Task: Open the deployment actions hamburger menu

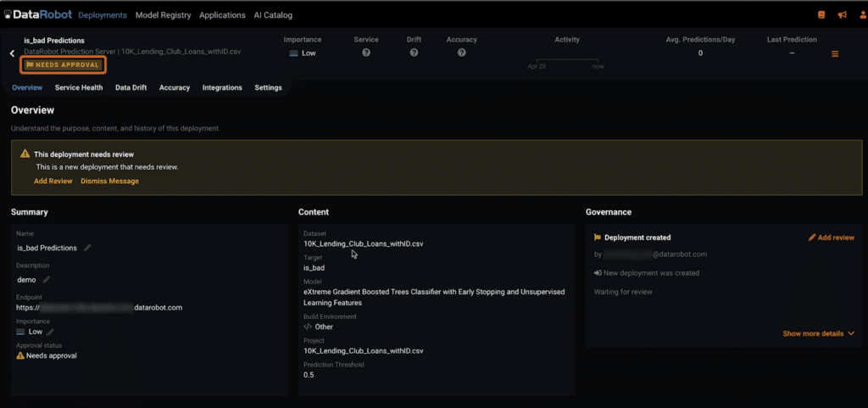Action: click(x=835, y=53)
